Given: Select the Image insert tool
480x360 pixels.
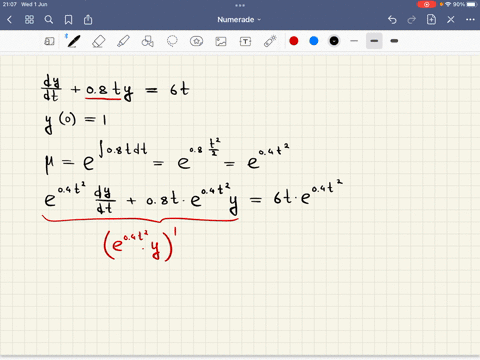Looking at the screenshot, I should pos(221,41).
